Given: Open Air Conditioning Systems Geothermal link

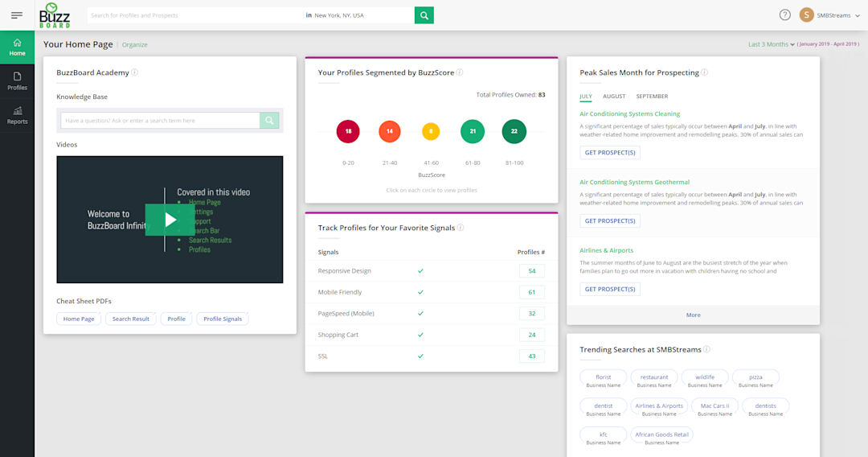Looking at the screenshot, I should coord(634,183).
